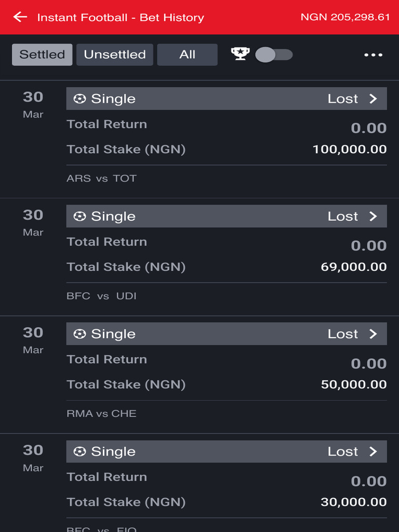Click the trophy icon beside the toggle
The width and height of the screenshot is (399, 532).
pos(240,54)
